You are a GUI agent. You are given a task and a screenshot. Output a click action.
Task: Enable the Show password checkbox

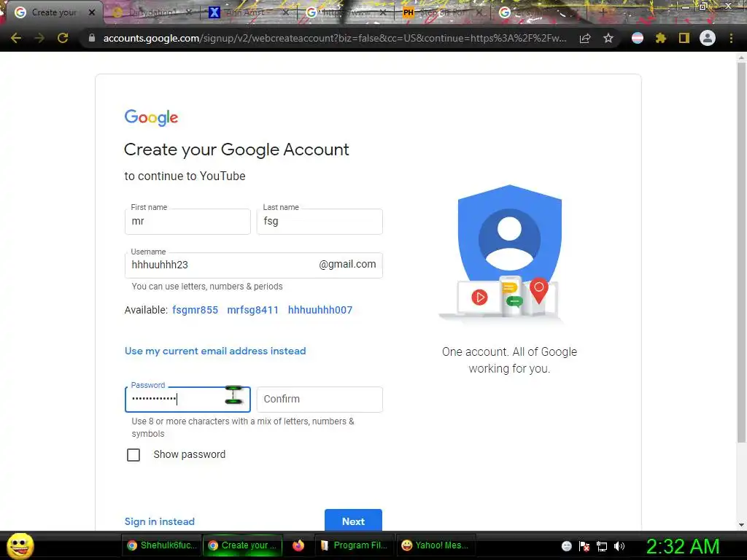(x=133, y=455)
